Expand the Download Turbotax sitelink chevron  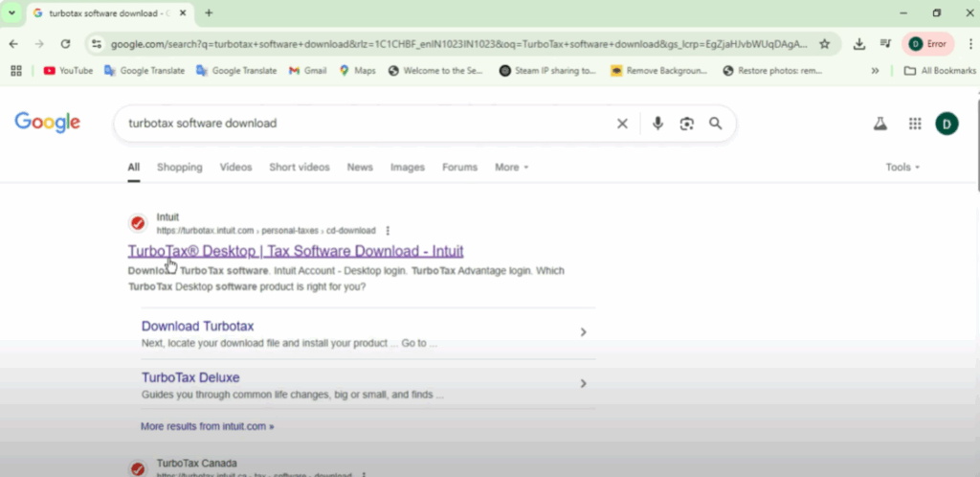(583, 332)
